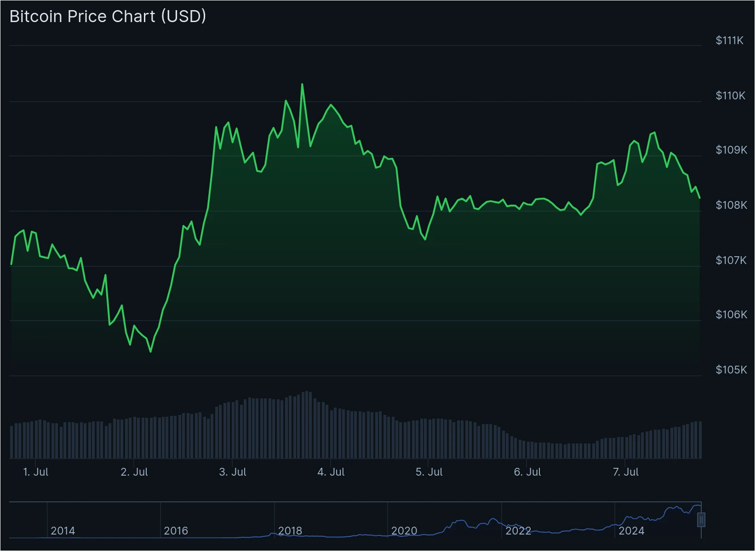Screen dimensions: 756x552
Task: Click the 4. Jul date label
Action: [x=331, y=472]
